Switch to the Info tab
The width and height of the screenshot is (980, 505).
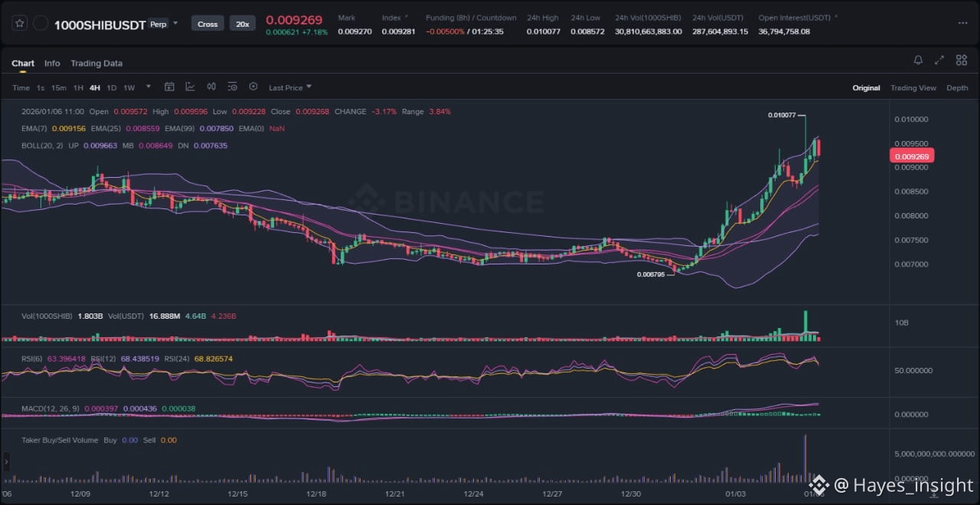coord(52,64)
